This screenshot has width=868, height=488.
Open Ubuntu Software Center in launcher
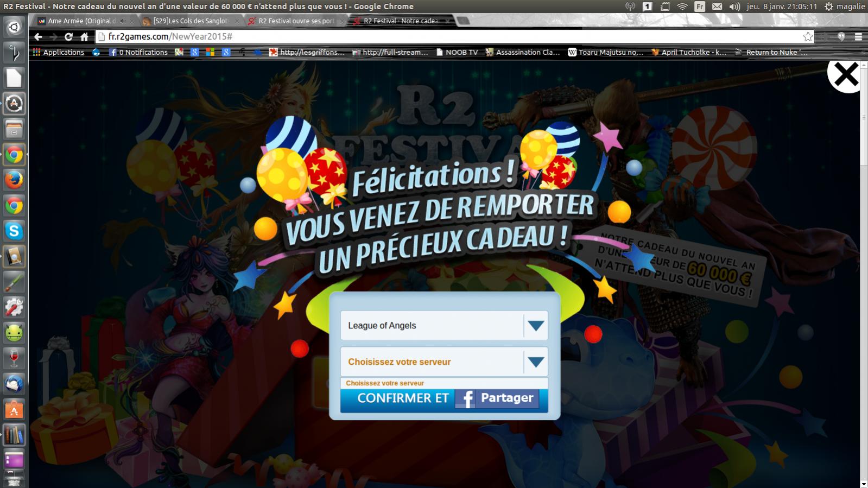[x=14, y=410]
